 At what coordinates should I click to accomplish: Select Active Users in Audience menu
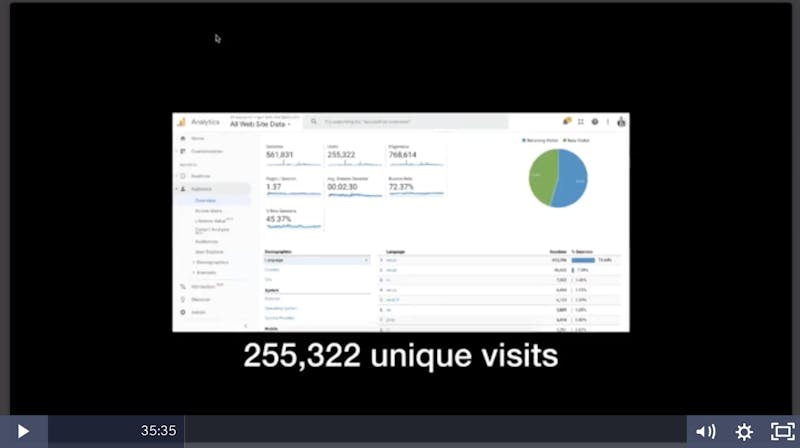tap(208, 211)
